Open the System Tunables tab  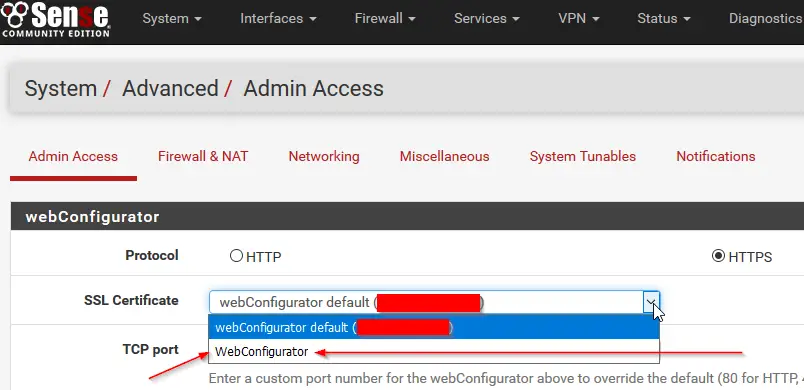582,156
